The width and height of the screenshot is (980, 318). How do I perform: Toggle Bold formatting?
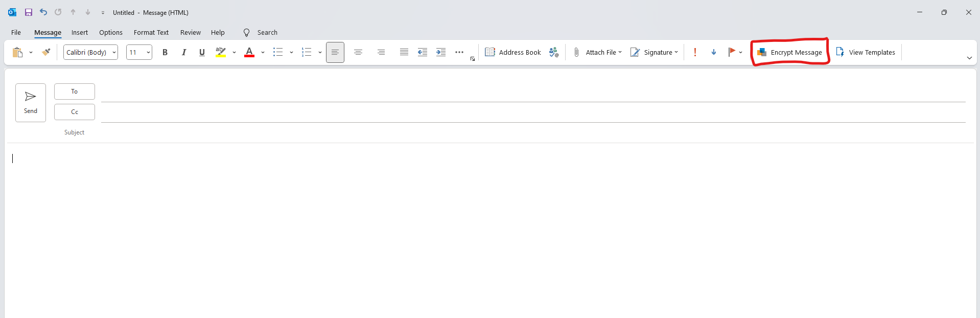[165, 52]
